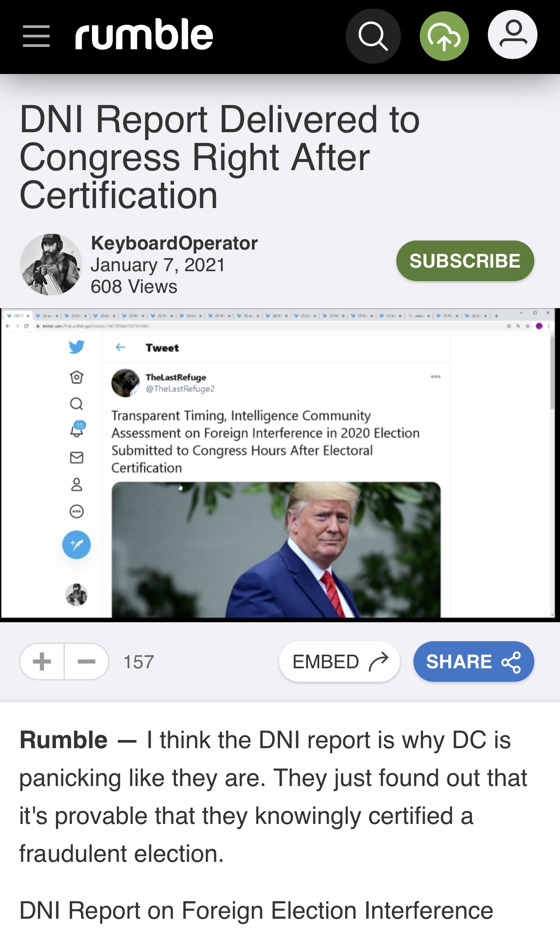The image size is (560, 939).
Task: Share the video
Action: pos(473,661)
